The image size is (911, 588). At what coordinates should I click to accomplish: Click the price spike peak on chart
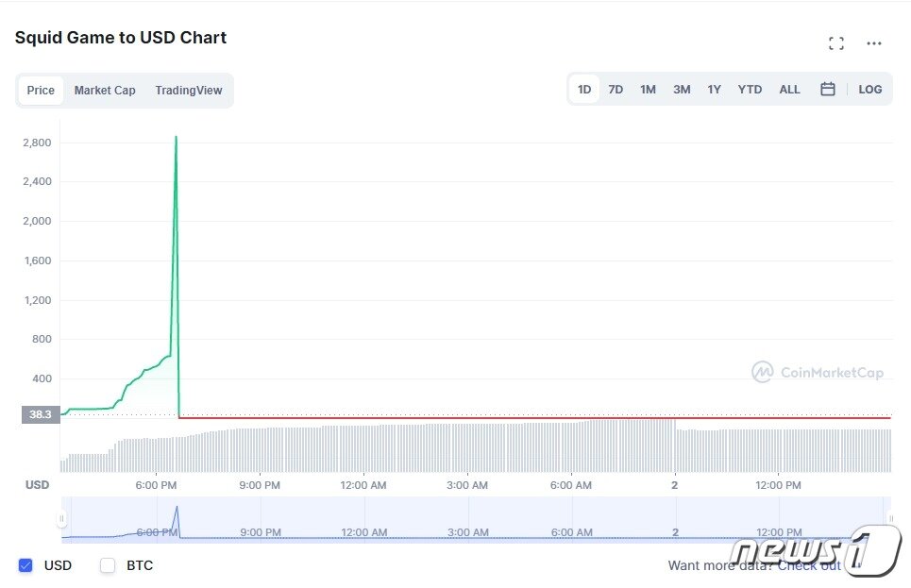(x=176, y=138)
